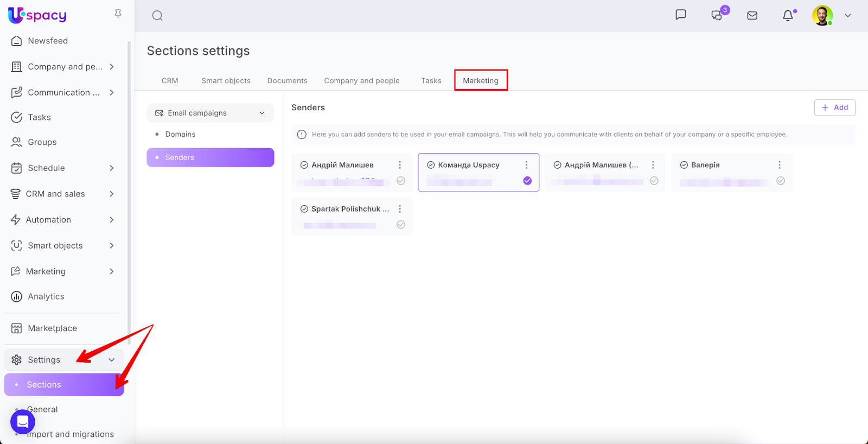Image resolution: width=868 pixels, height=444 pixels.
Task: Open the chat bubble icon in header
Action: coord(680,15)
